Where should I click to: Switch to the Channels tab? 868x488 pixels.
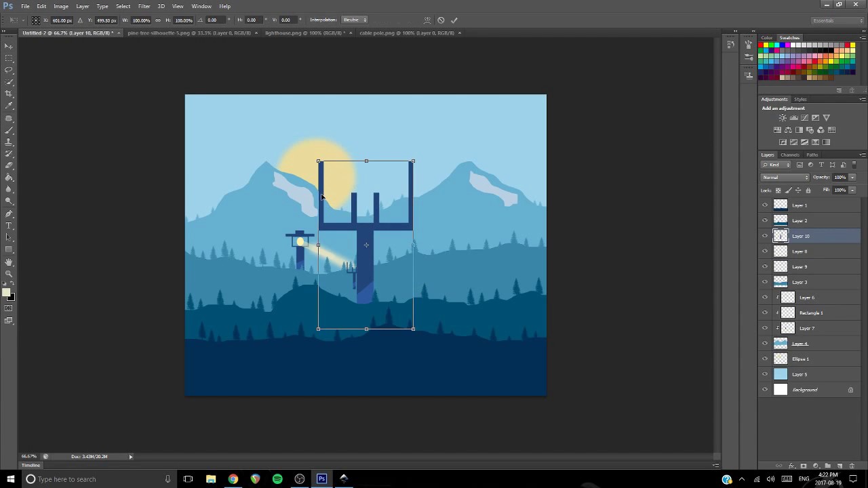pyautogui.click(x=790, y=155)
